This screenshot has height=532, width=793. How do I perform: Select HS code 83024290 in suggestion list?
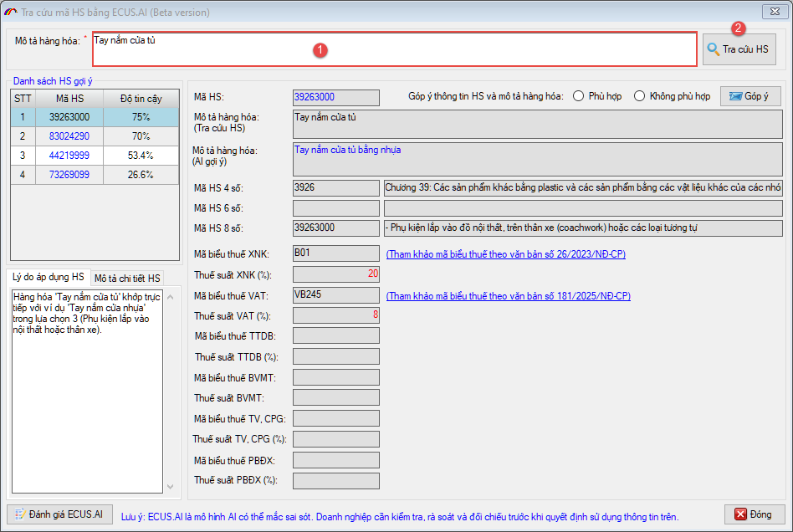click(x=69, y=136)
